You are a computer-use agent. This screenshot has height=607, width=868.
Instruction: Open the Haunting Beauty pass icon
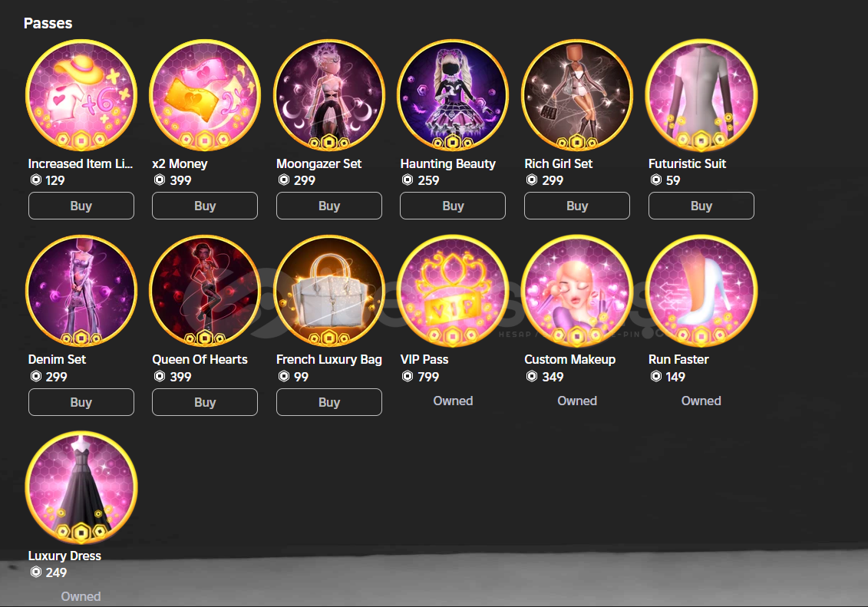453,95
